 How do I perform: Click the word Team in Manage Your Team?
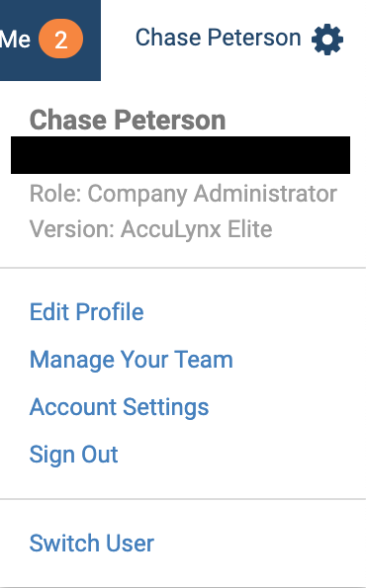(204, 360)
